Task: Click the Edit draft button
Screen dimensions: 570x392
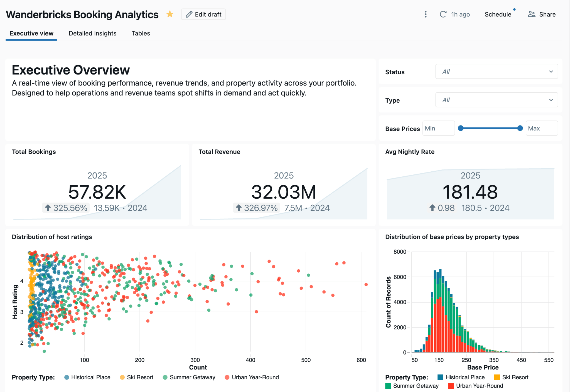Action: pos(203,14)
